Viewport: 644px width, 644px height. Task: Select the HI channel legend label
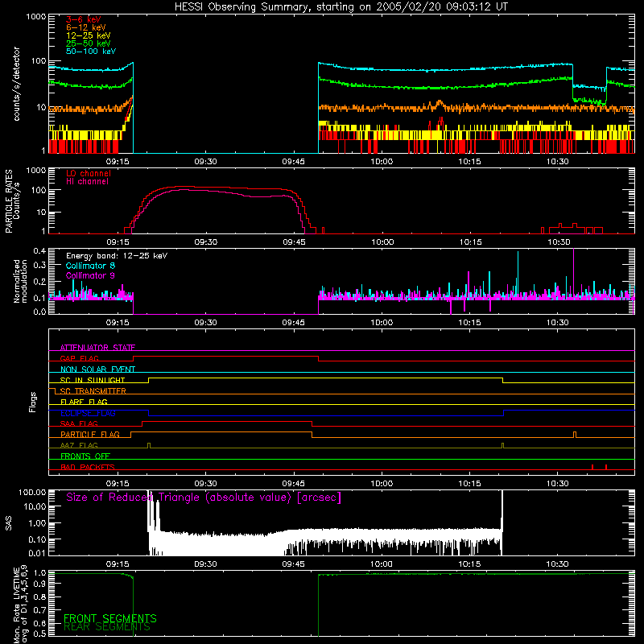87,182
